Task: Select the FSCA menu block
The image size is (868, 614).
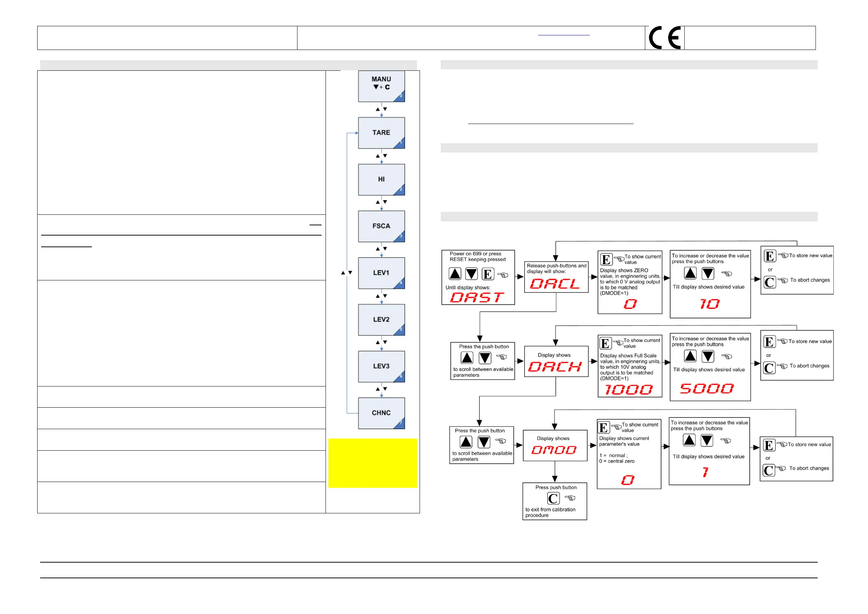Action: [x=381, y=226]
